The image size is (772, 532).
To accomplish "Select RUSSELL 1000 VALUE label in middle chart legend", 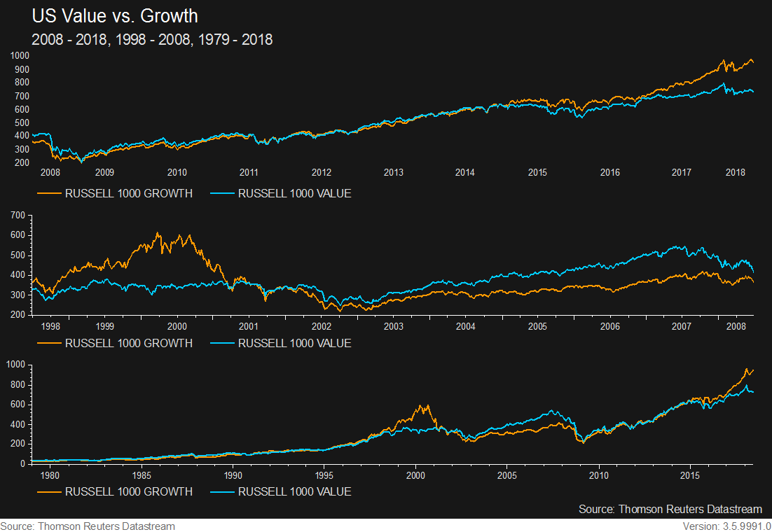I will [x=294, y=343].
